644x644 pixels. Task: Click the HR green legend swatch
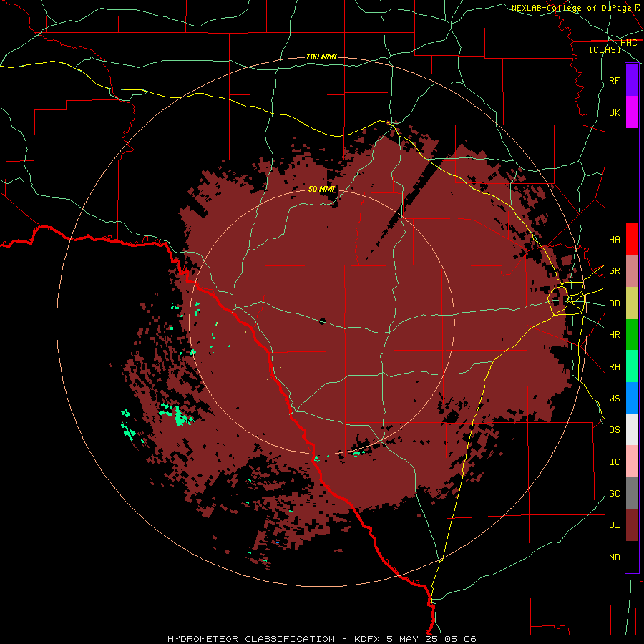(632, 334)
